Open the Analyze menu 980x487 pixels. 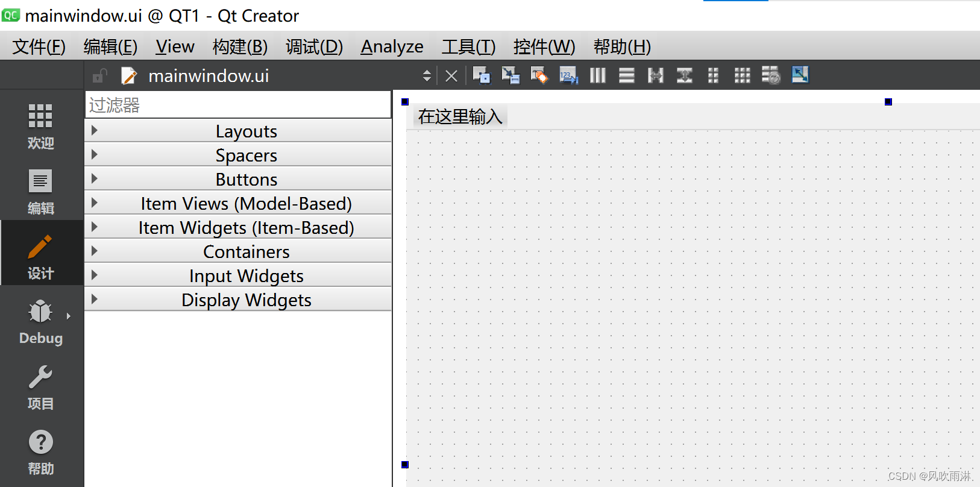point(392,46)
